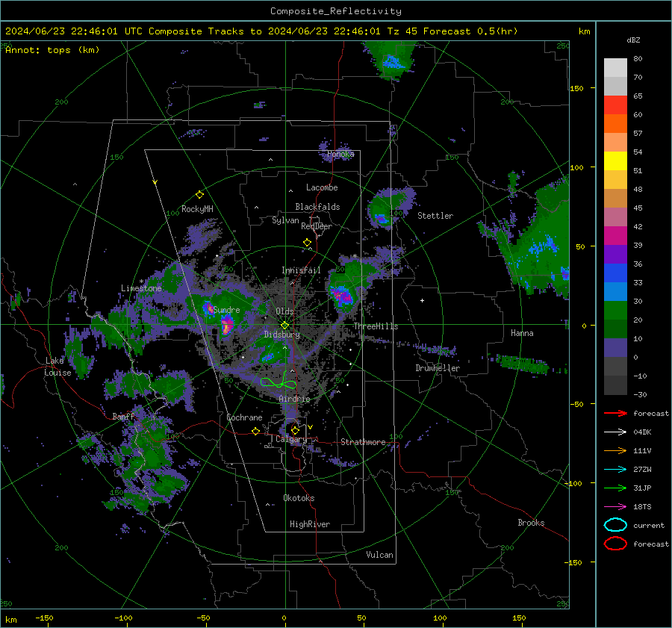This screenshot has width=672, height=628.
Task: Click the green storm track outline above Airdrie
Action: pyautogui.click(x=279, y=382)
